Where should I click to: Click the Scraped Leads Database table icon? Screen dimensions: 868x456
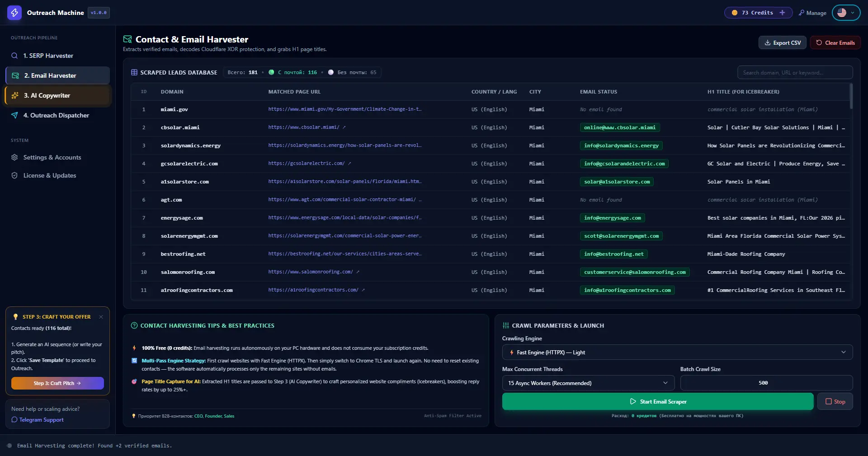(x=134, y=72)
